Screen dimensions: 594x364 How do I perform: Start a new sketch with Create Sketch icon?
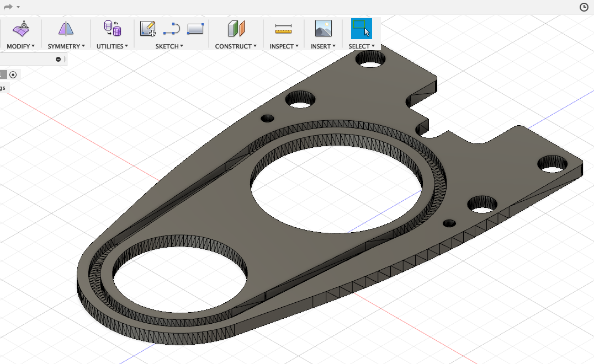(148, 29)
